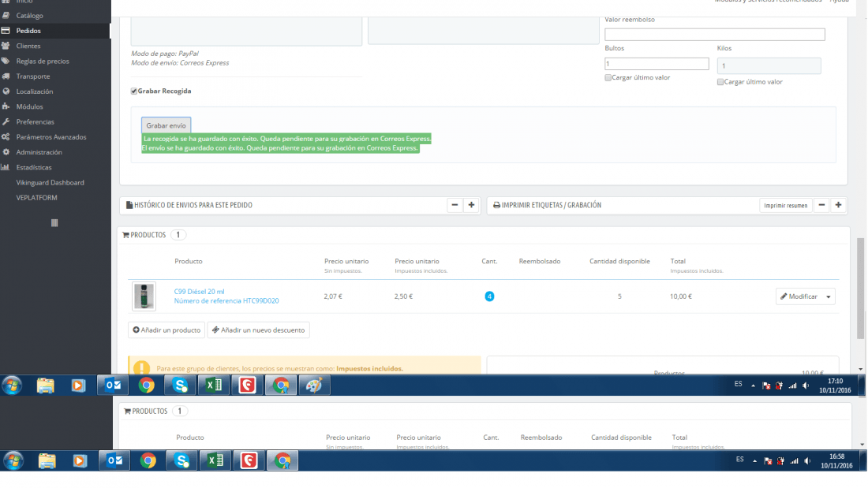Expand Histórico de envíos with plus button
This screenshot has height=488, width=868.
471,205
